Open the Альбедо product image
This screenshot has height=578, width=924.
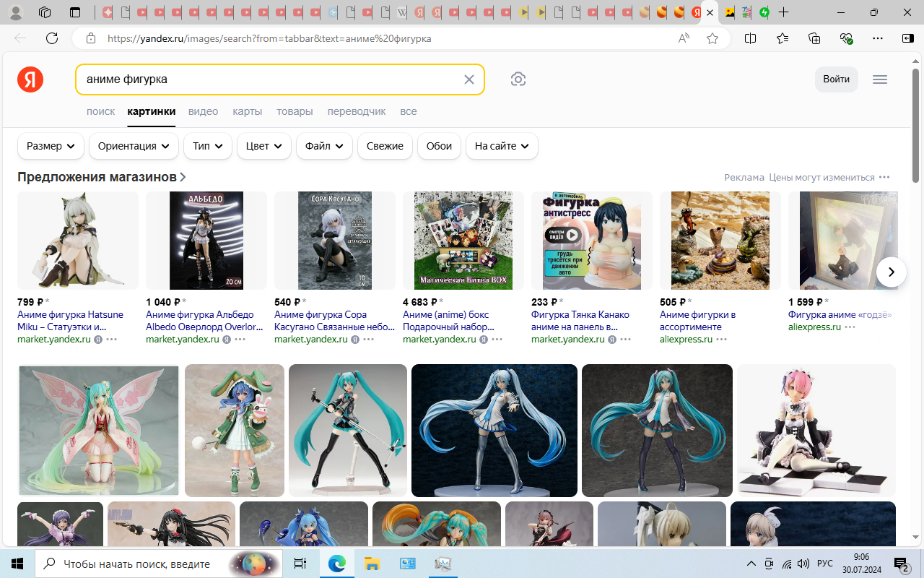click(x=206, y=241)
